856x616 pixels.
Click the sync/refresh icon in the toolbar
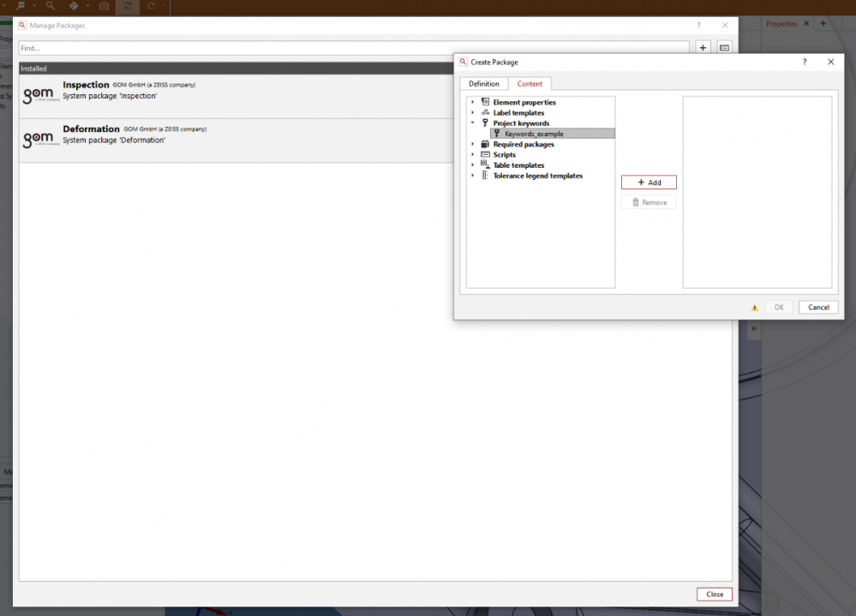tap(127, 6)
